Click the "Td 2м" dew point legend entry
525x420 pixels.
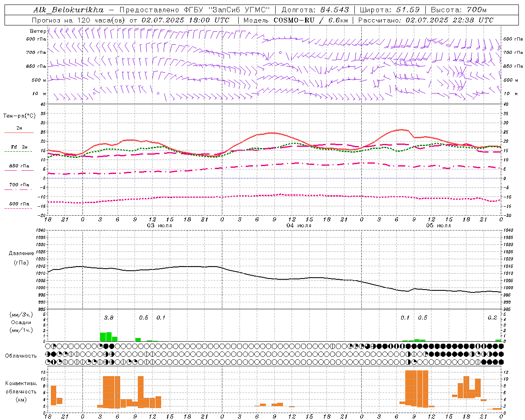pyautogui.click(x=19, y=147)
